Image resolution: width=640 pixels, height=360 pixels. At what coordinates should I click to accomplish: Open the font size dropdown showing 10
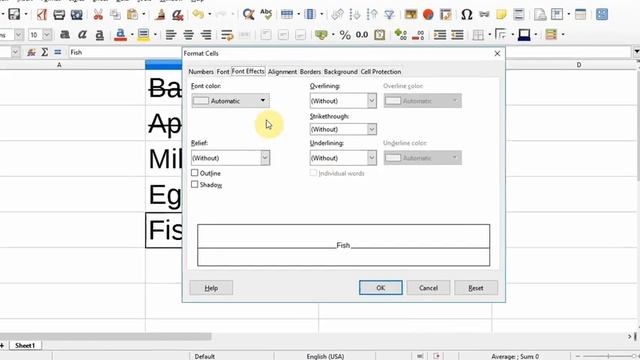47,35
